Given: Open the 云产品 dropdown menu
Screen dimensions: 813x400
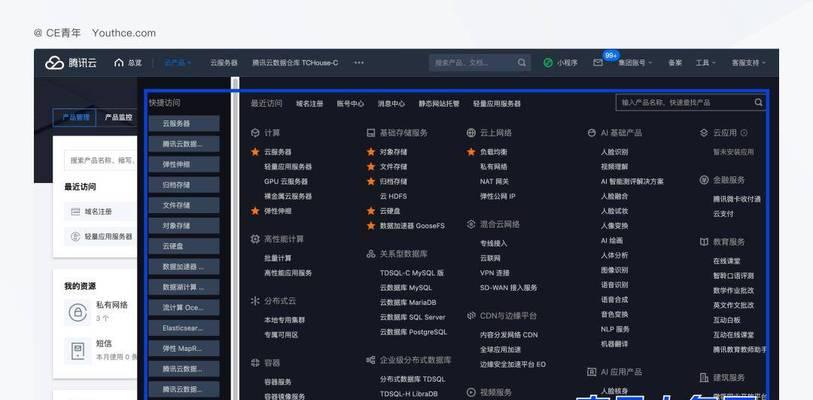Looking at the screenshot, I should click(x=177, y=63).
